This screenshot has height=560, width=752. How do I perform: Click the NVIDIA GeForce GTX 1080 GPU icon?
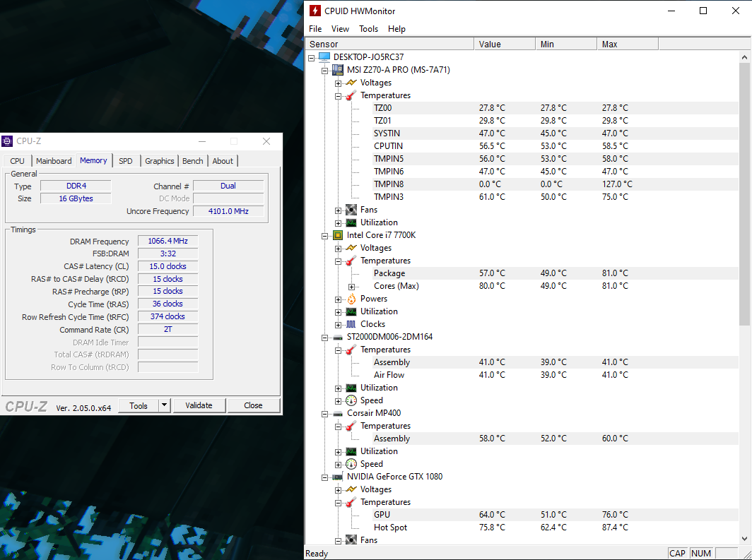click(x=338, y=477)
